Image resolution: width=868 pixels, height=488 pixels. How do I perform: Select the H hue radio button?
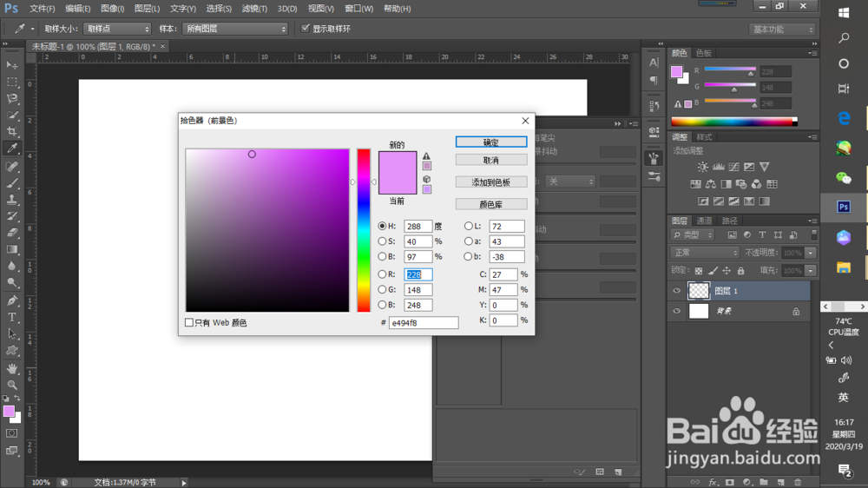(382, 226)
